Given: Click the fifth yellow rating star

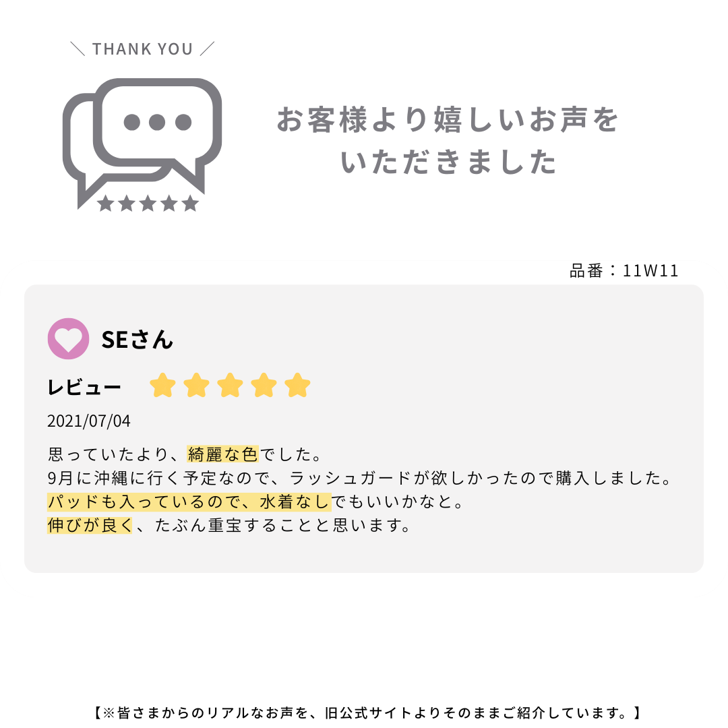Looking at the screenshot, I should (297, 386).
